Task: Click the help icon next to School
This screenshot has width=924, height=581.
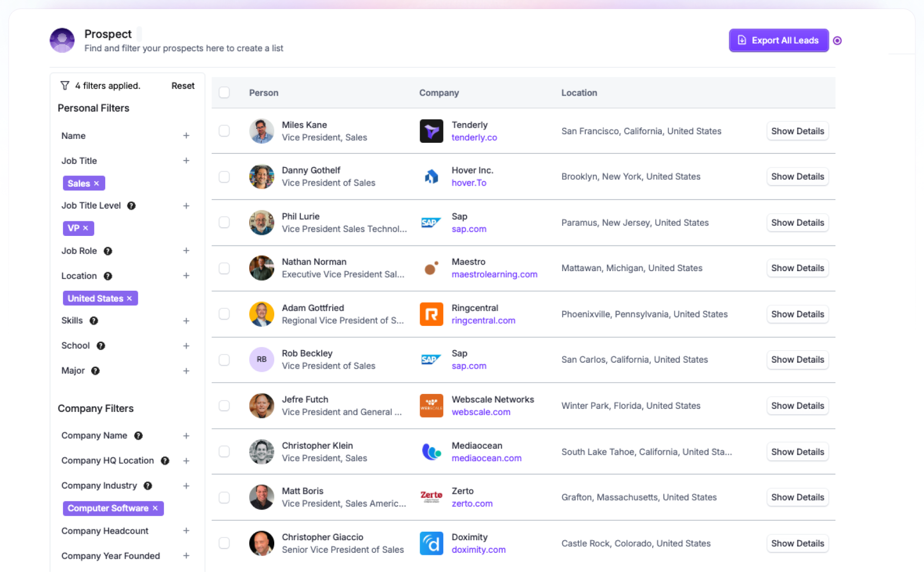Action: [x=101, y=346]
